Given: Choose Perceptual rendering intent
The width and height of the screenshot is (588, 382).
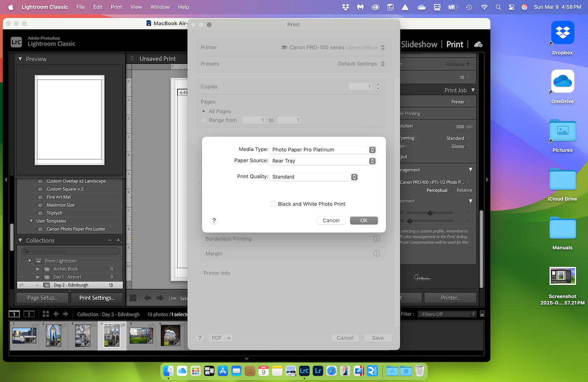Looking at the screenshot, I should [x=437, y=191].
